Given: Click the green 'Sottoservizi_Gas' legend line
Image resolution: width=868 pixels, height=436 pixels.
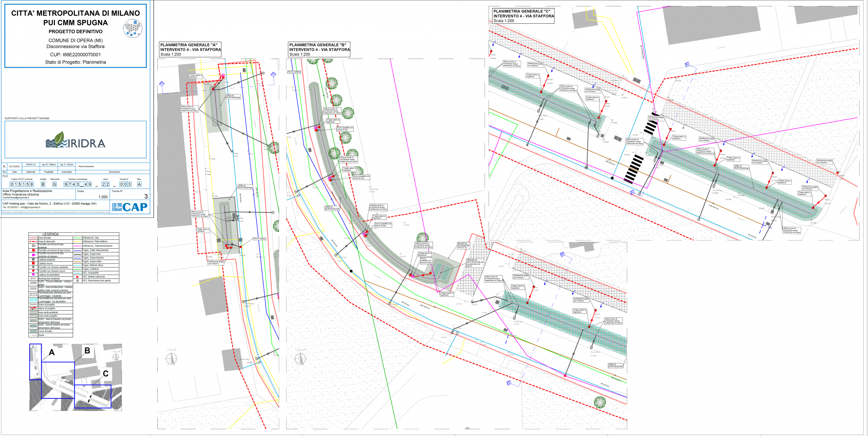Looking at the screenshot, I should 77,238.
